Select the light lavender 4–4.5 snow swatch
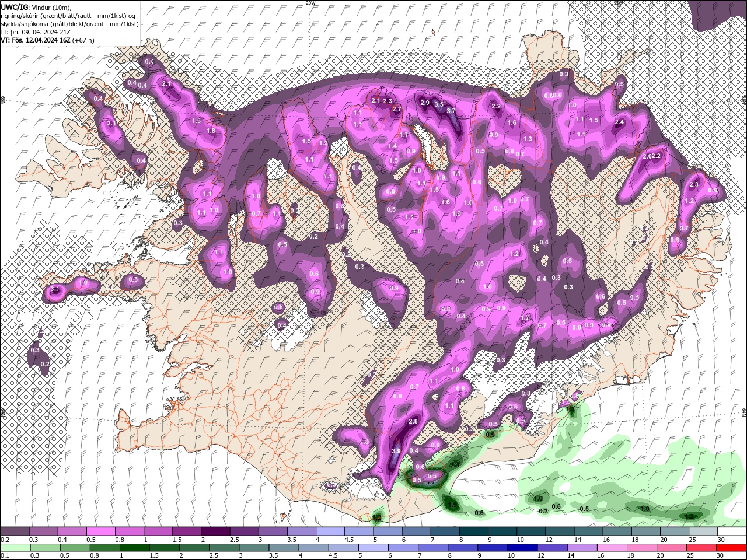Viewport: 747px width, 560px height. 329,531
